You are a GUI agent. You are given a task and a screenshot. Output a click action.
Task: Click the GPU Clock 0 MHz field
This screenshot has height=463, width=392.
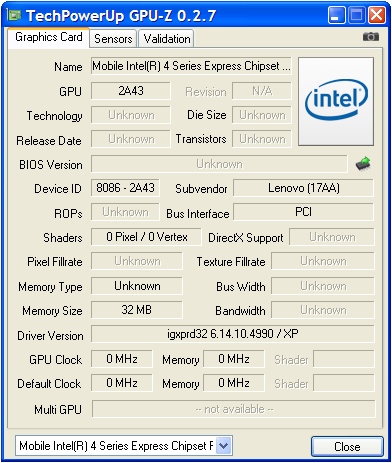pos(122,359)
